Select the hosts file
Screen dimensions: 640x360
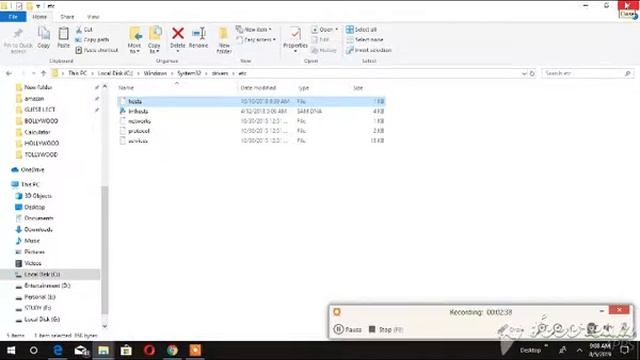pyautogui.click(x=251, y=101)
